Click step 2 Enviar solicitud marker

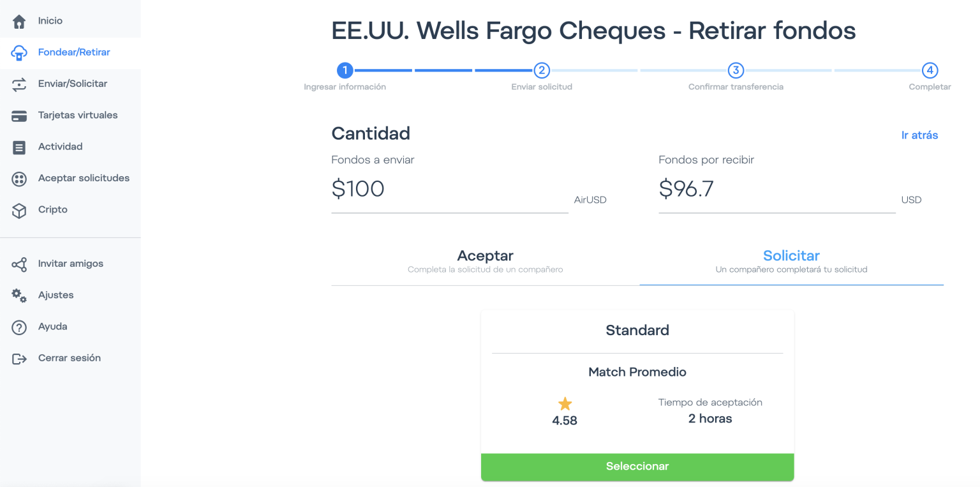[x=541, y=70]
